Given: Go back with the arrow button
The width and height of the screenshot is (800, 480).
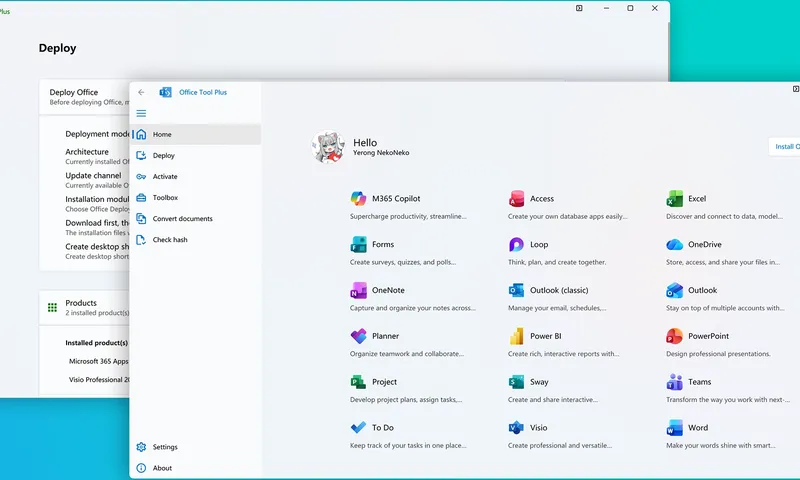Looking at the screenshot, I should [141, 92].
